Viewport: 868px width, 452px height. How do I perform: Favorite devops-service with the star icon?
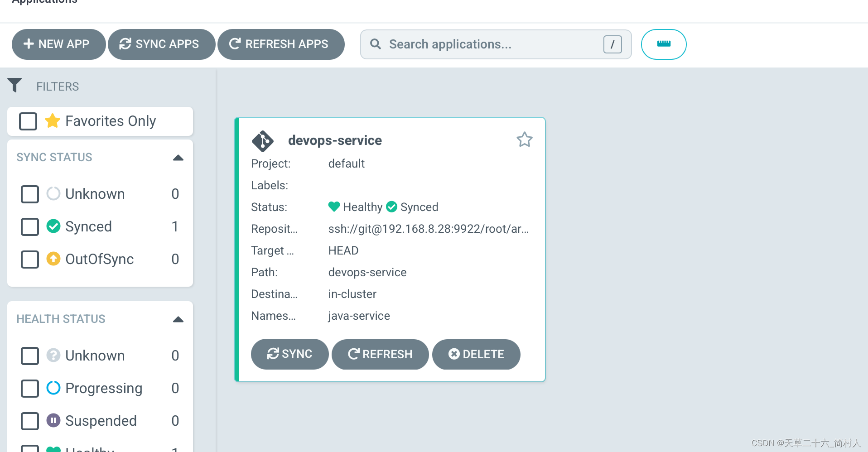pos(525,139)
